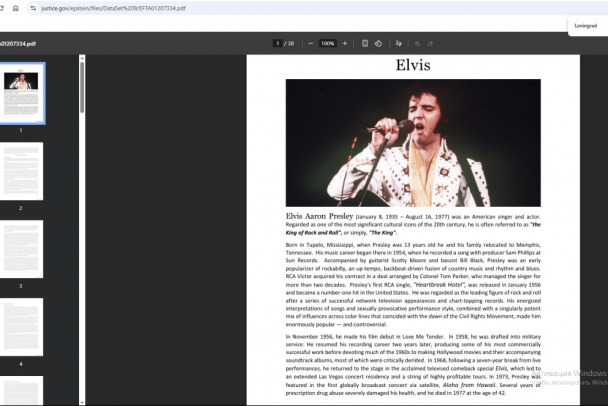Click the Elvis concert photo
The height and width of the screenshot is (406, 608).
click(x=412, y=142)
